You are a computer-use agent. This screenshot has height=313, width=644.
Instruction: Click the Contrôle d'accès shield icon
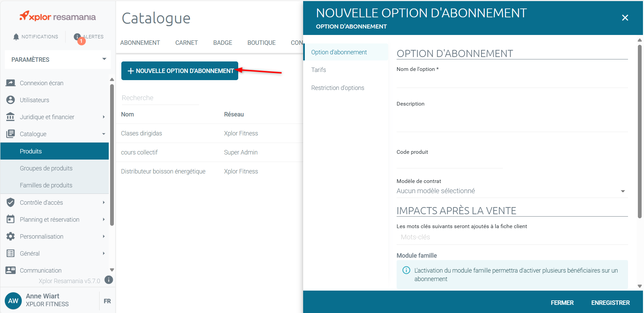pos(11,202)
